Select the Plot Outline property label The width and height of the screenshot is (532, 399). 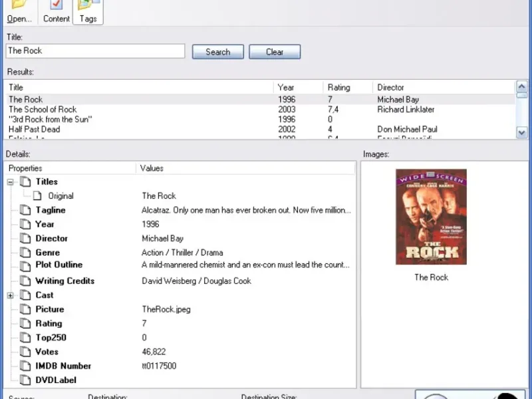(59, 265)
